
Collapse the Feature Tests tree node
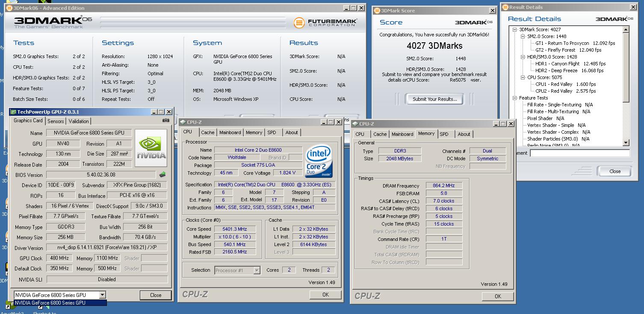click(x=515, y=98)
